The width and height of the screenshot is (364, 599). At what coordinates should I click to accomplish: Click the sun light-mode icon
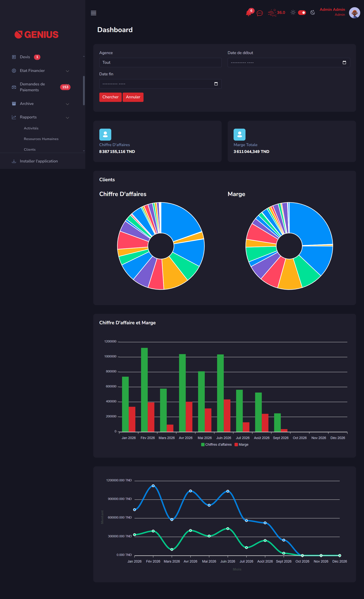click(x=293, y=12)
